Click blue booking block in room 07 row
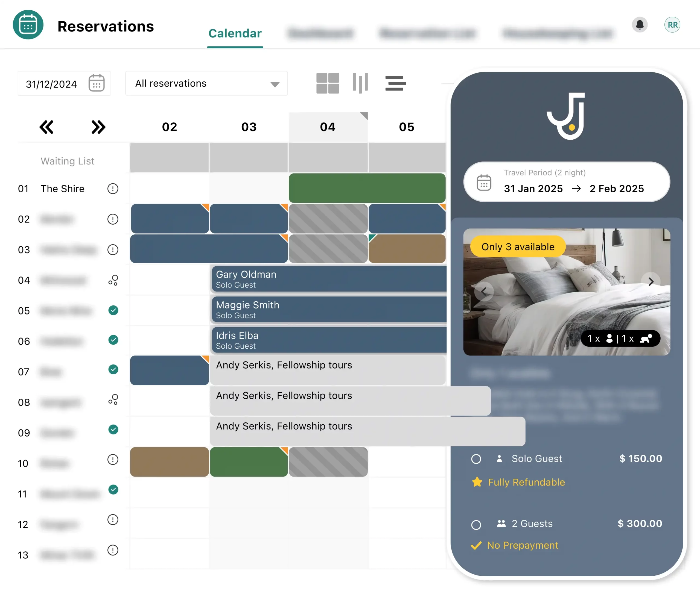 click(170, 370)
